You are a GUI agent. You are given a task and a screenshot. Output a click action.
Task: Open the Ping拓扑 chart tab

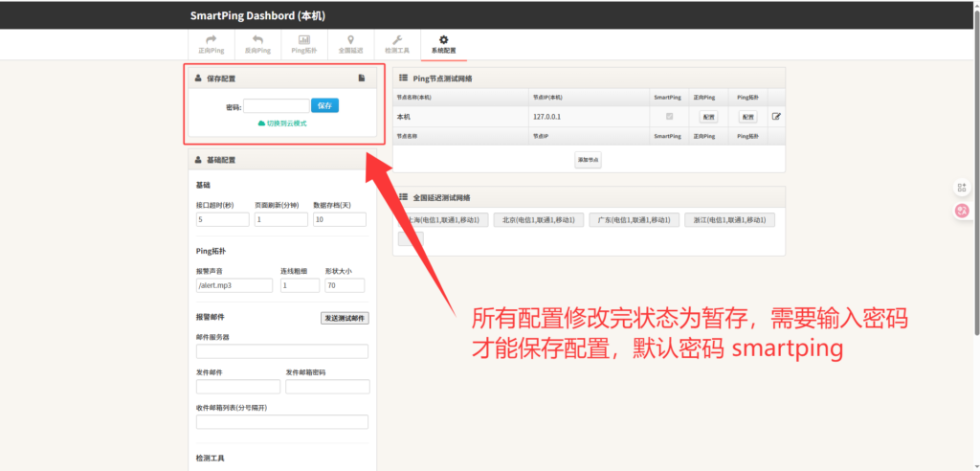click(303, 44)
